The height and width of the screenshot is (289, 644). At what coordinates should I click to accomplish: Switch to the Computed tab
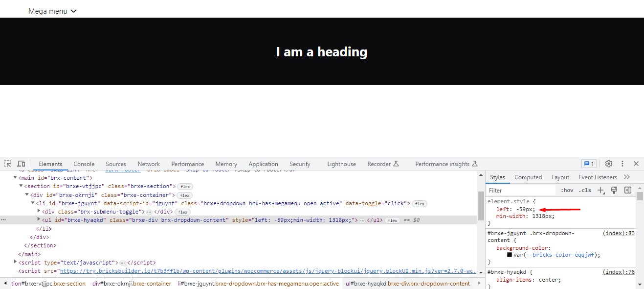coord(528,177)
